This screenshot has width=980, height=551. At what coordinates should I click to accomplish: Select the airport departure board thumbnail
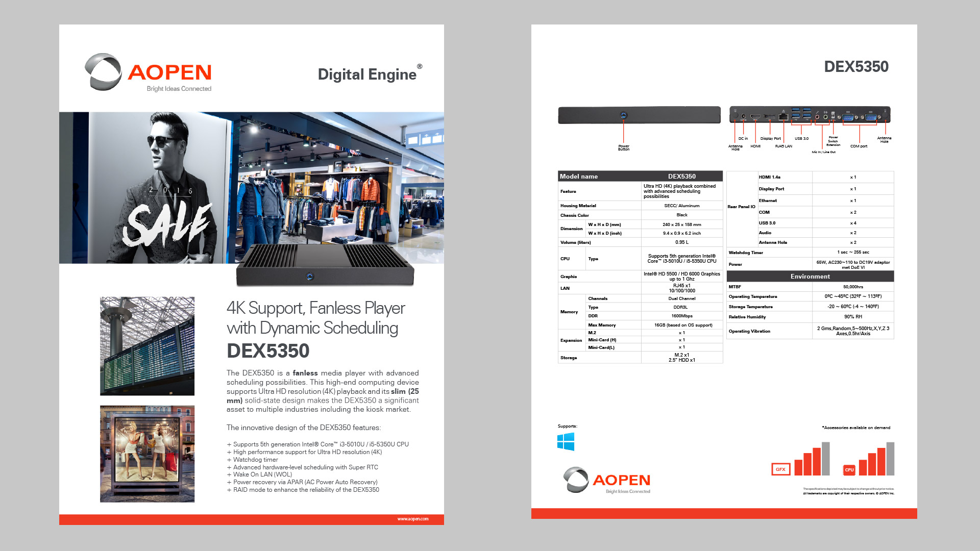[147, 346]
